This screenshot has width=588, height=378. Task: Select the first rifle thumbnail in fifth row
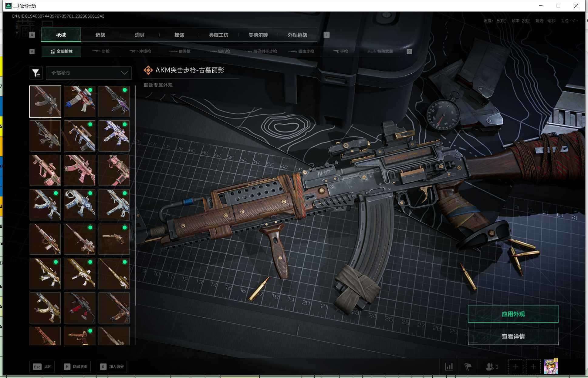[x=45, y=239]
